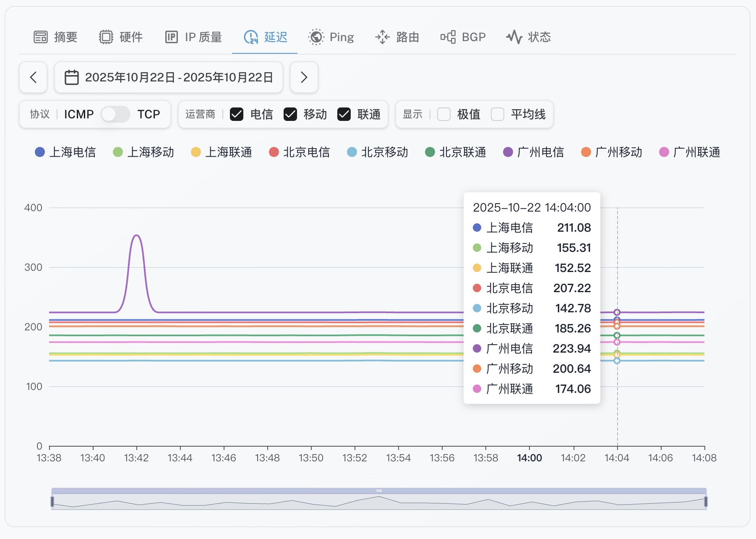This screenshot has height=539, width=756.
Task: Hide 上海电信 series via legend label
Action: click(73, 152)
